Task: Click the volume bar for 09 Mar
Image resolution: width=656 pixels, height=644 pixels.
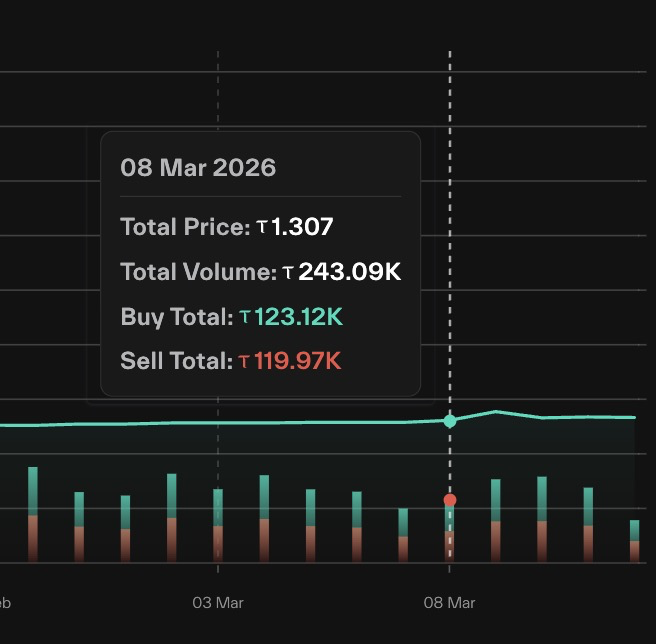Action: [495, 521]
